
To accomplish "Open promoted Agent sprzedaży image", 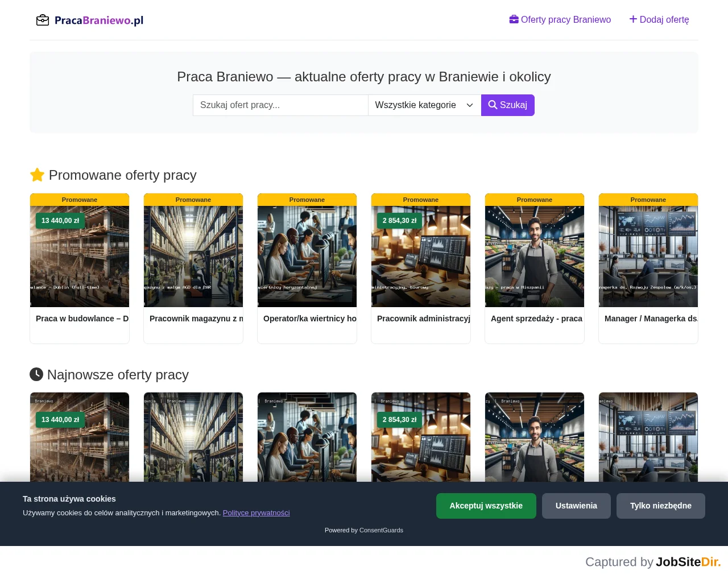I will point(535,257).
